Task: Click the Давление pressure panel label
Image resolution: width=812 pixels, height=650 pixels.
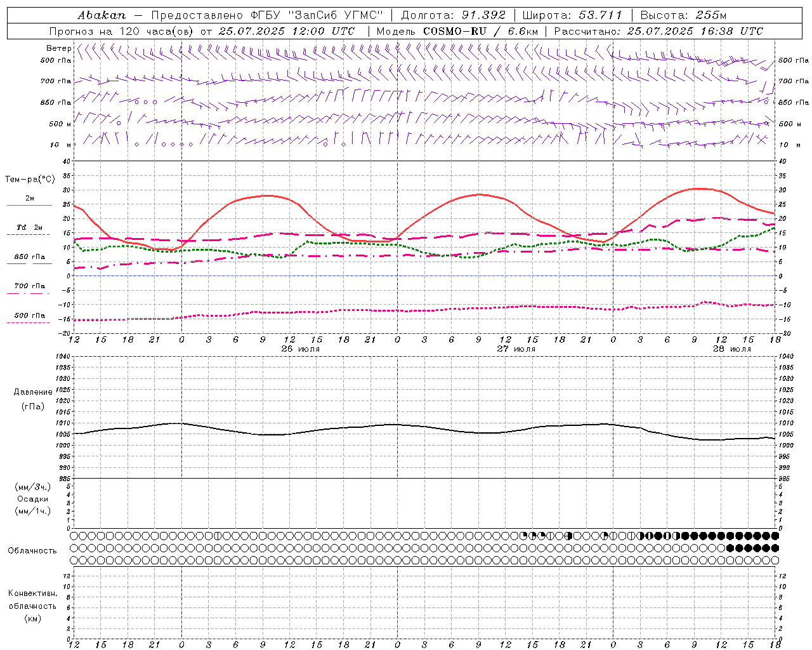Action: [33, 392]
